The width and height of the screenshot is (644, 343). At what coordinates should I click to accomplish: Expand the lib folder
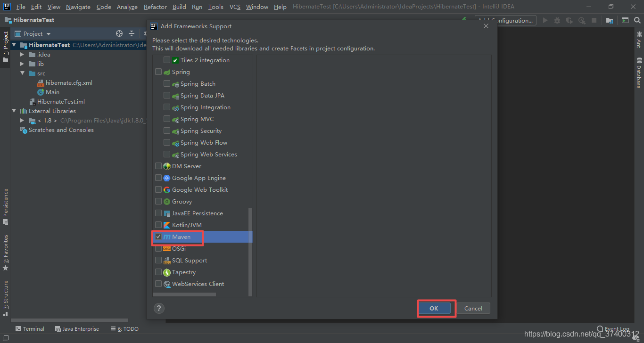click(x=22, y=64)
